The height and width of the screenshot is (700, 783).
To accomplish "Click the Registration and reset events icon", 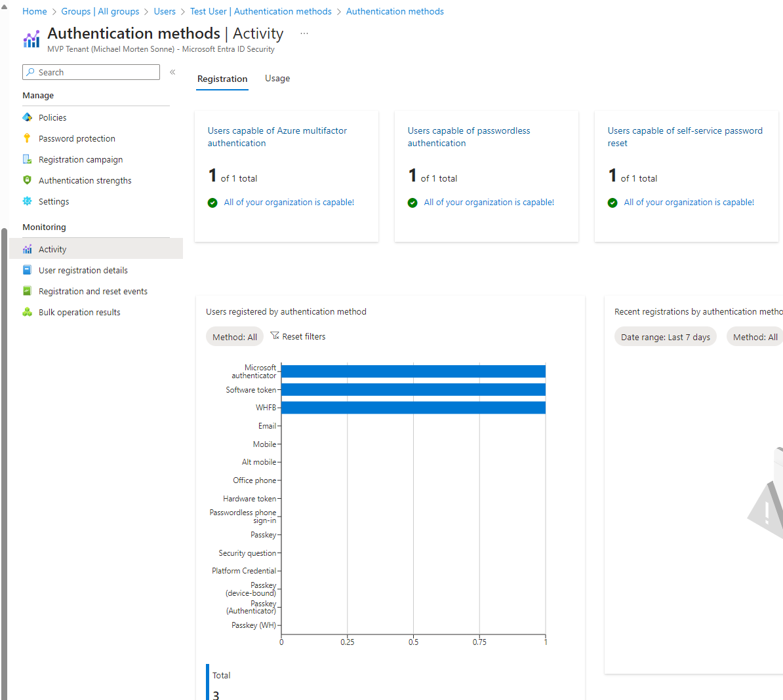I will tap(27, 291).
